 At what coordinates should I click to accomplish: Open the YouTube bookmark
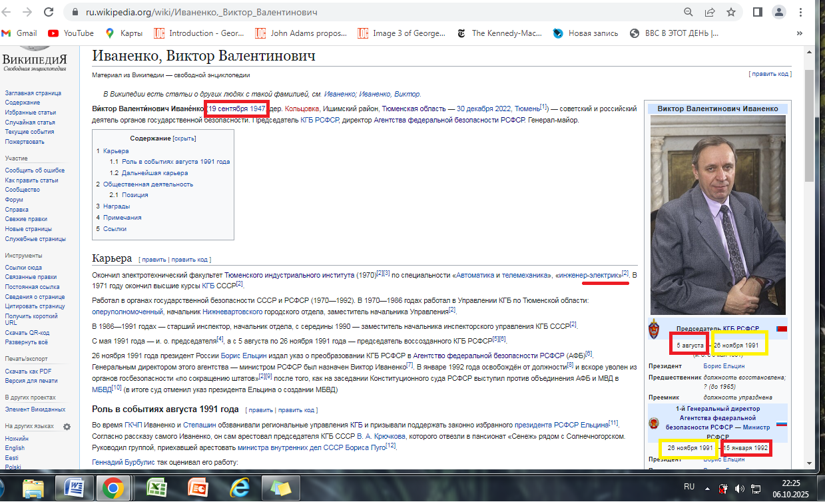click(x=71, y=33)
